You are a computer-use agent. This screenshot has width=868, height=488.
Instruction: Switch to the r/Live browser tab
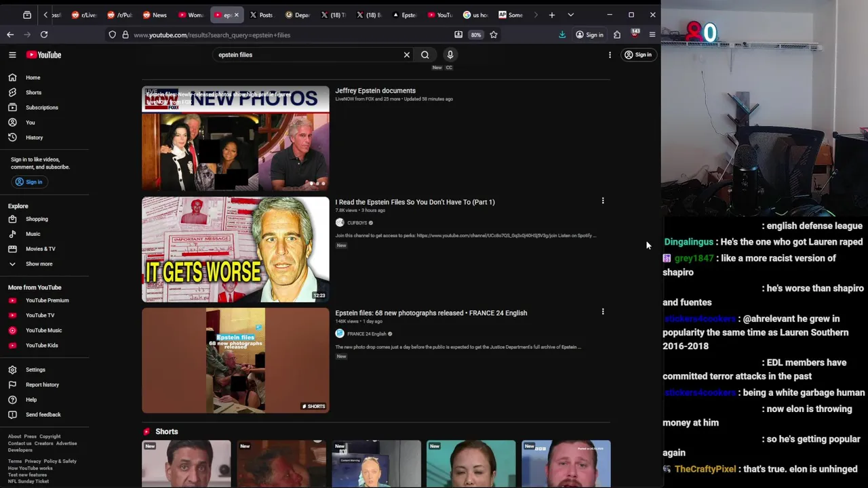(84, 15)
